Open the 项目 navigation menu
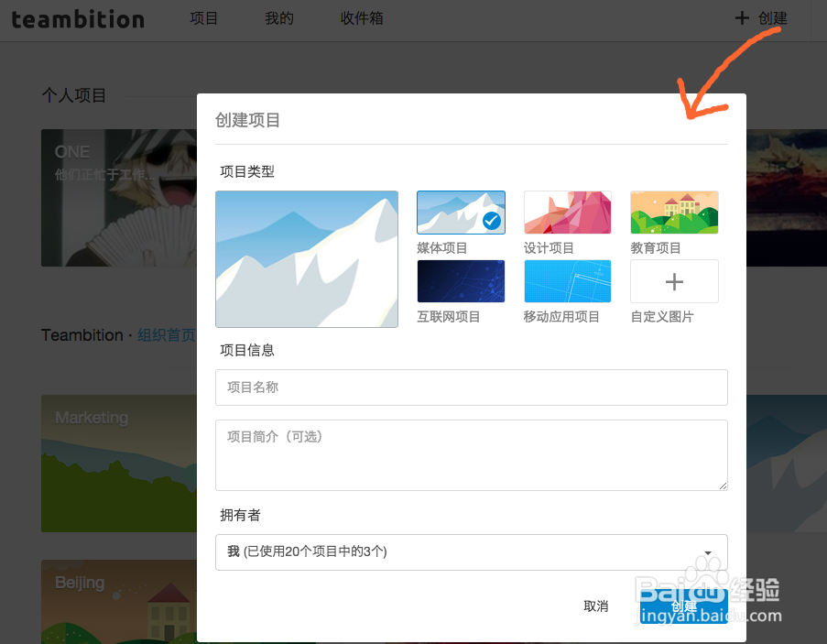Viewport: 827px width, 644px height. pyautogui.click(x=203, y=18)
